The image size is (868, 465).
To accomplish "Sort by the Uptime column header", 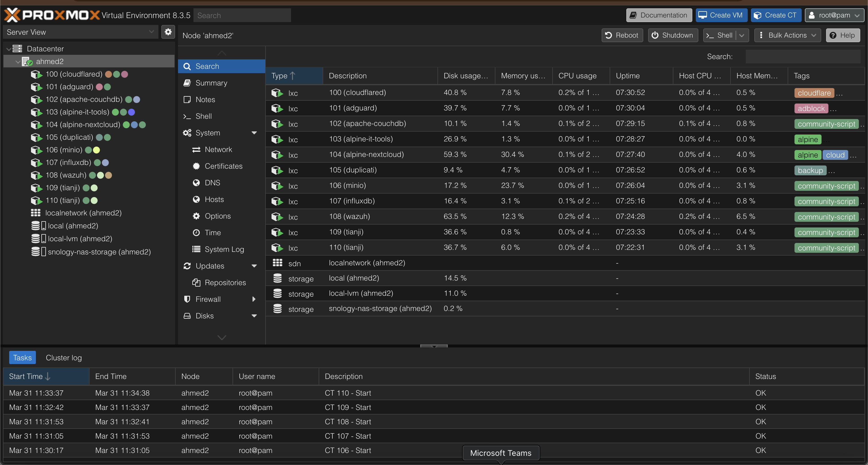I will point(641,76).
